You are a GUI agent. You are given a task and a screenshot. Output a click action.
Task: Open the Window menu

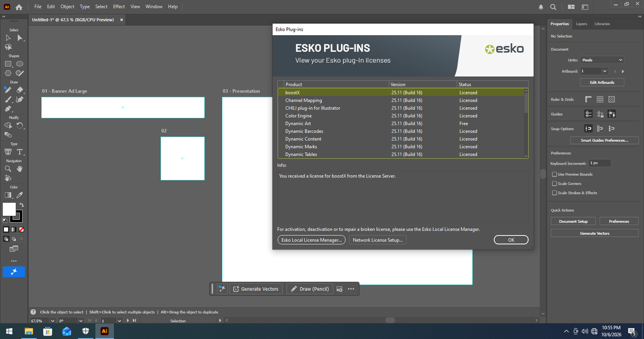154,7
